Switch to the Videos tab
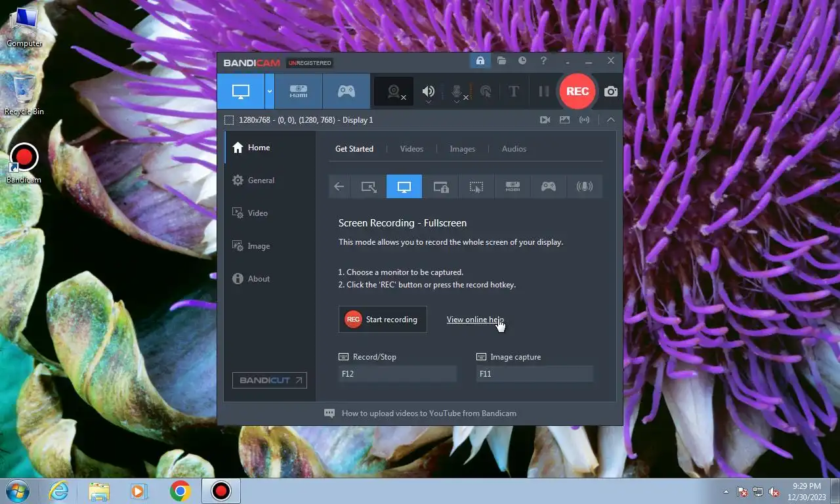This screenshot has width=840, height=504. [x=411, y=149]
